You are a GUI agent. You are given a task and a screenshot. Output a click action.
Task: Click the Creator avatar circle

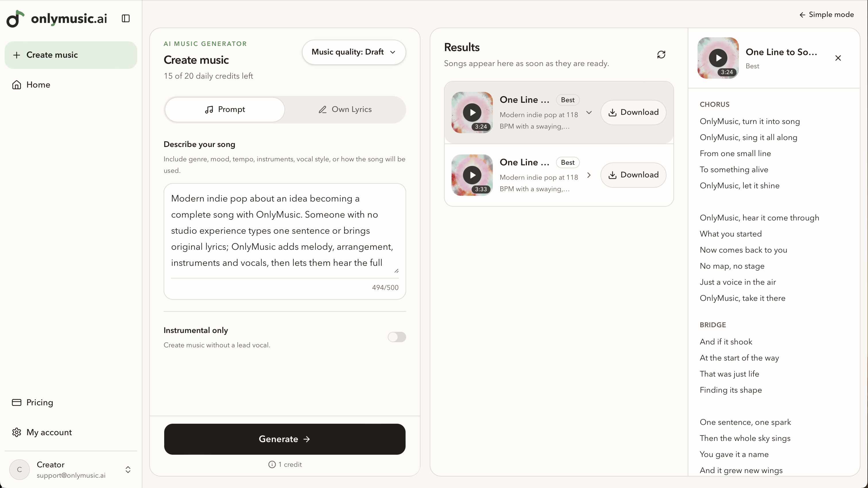20,469
